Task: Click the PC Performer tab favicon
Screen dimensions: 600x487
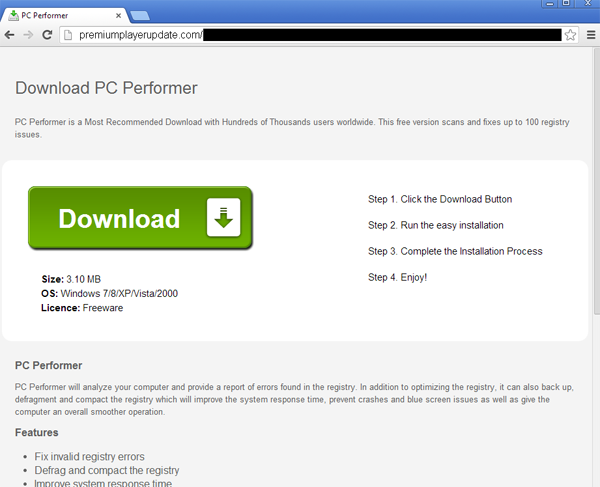Action: 13,15
